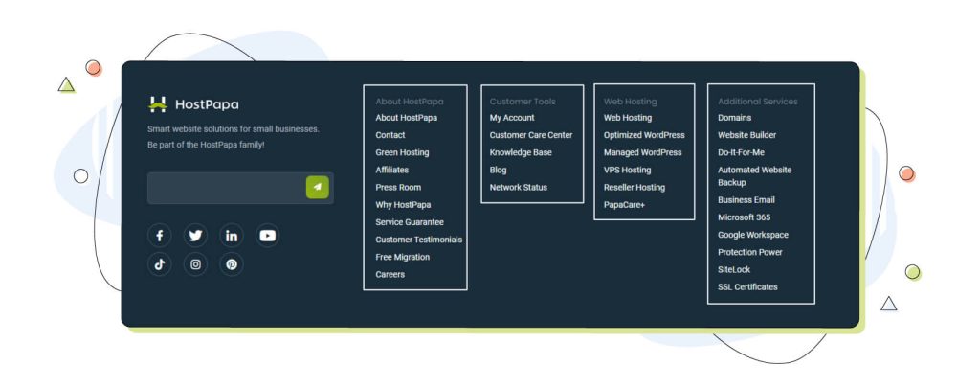
Task: Click the 'Customer Tools' column heading
Action: 523,102
